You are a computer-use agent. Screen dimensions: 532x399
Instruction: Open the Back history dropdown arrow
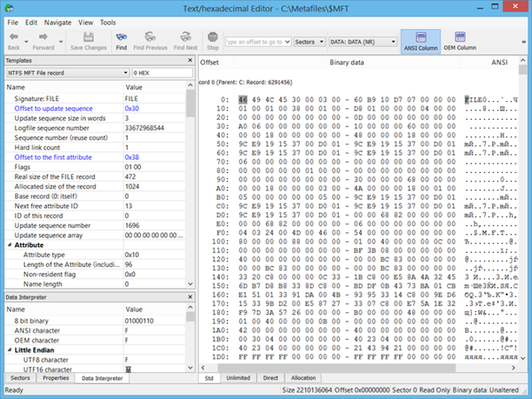click(x=26, y=42)
